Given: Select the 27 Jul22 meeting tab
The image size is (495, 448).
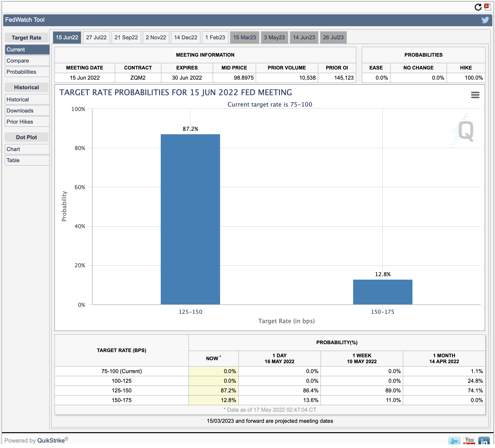Looking at the screenshot, I should 96,38.
